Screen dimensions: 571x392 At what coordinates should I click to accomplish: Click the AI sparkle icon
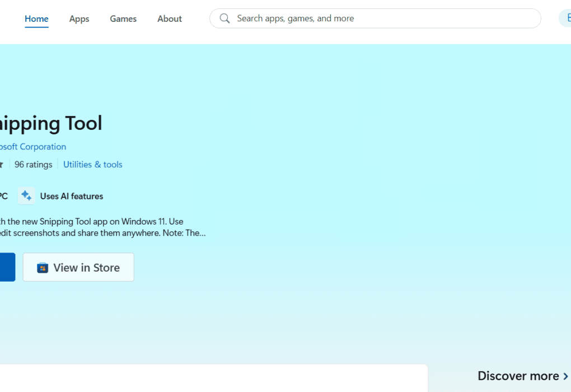tap(26, 196)
